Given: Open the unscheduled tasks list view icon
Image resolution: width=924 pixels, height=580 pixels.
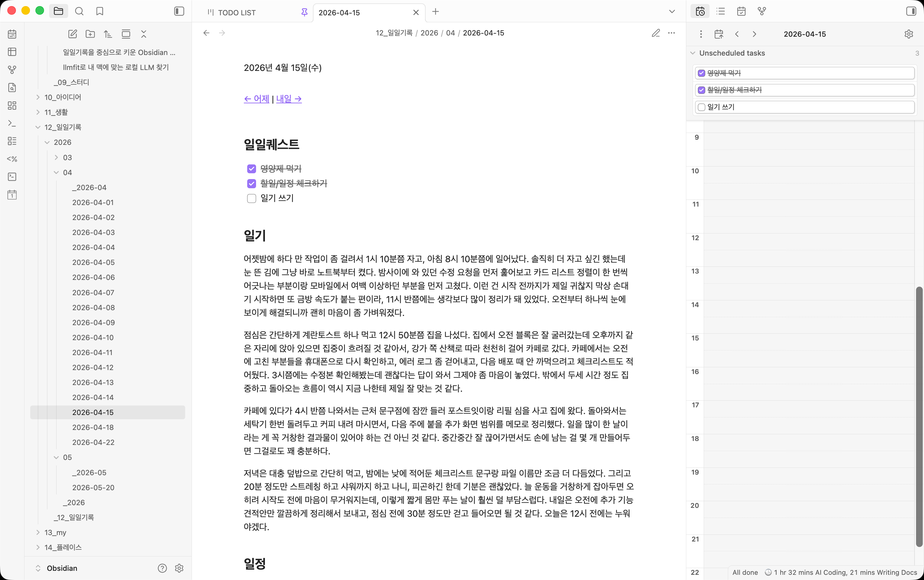Looking at the screenshot, I should pyautogui.click(x=720, y=11).
